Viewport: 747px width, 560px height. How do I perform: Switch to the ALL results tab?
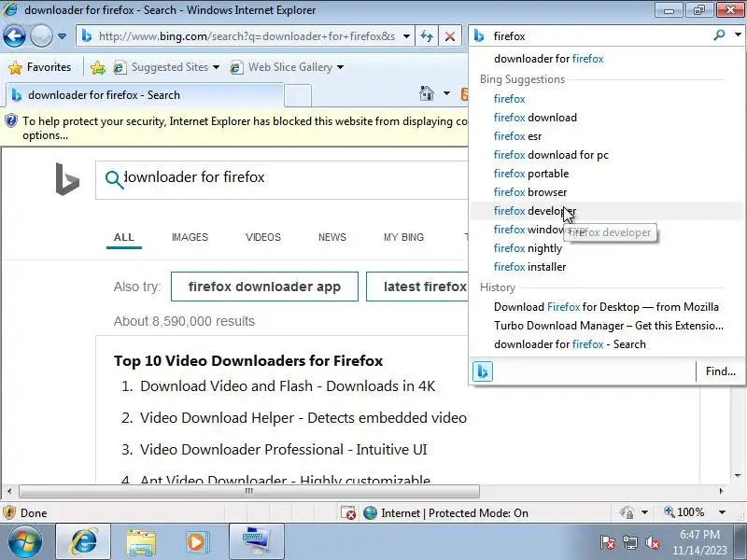124,237
